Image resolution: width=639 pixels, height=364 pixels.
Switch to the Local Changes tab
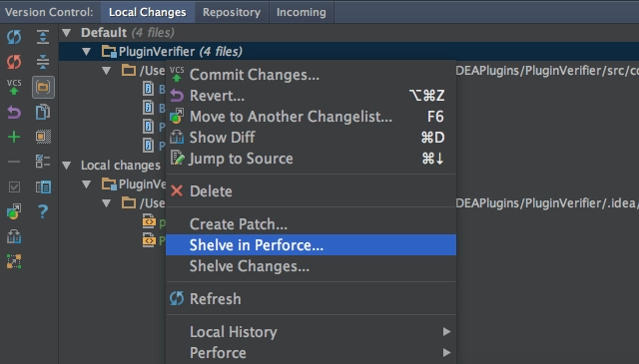[148, 12]
